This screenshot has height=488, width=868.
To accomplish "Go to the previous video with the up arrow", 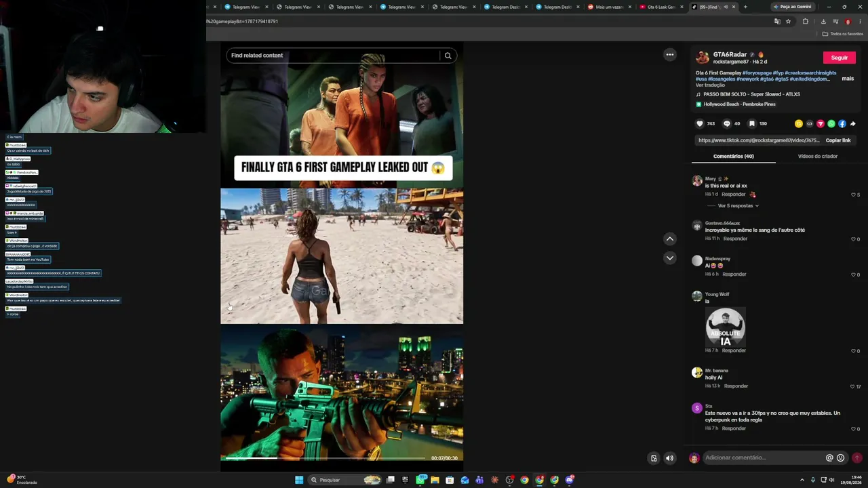I will [670, 239].
